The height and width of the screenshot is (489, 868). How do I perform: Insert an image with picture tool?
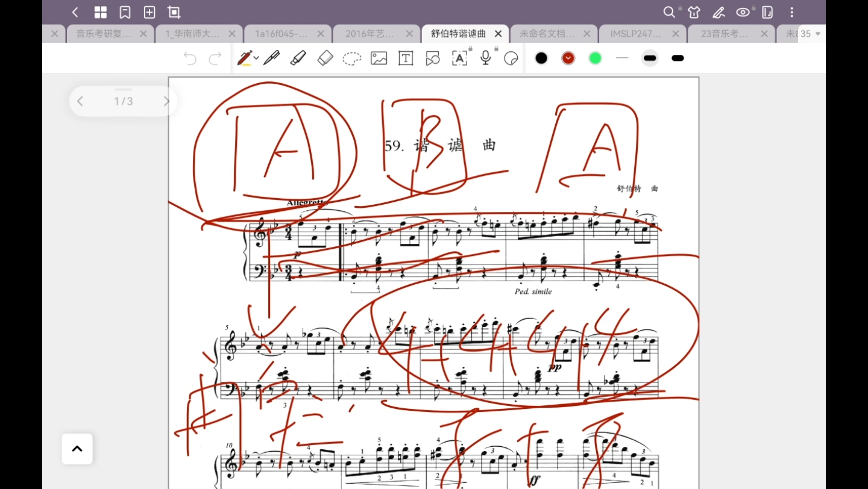pos(379,58)
